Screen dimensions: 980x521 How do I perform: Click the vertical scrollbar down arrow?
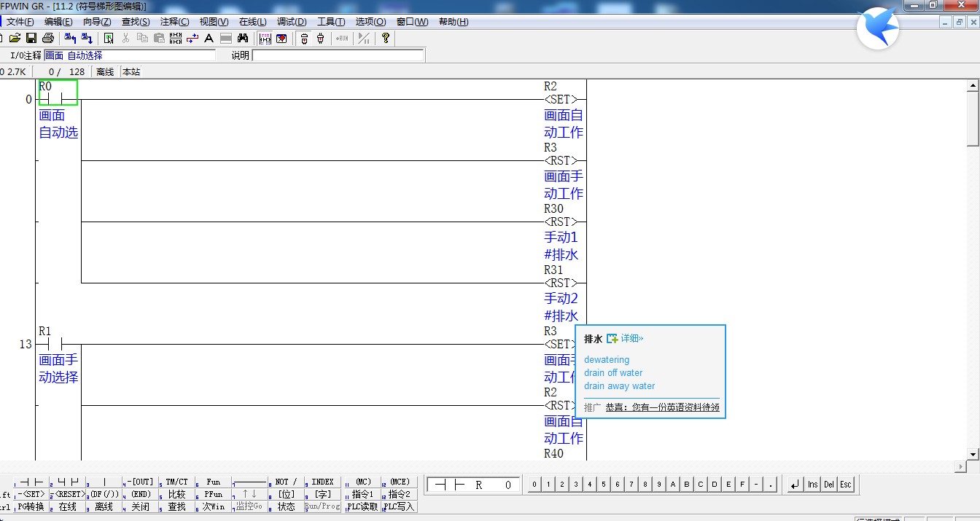coord(972,454)
